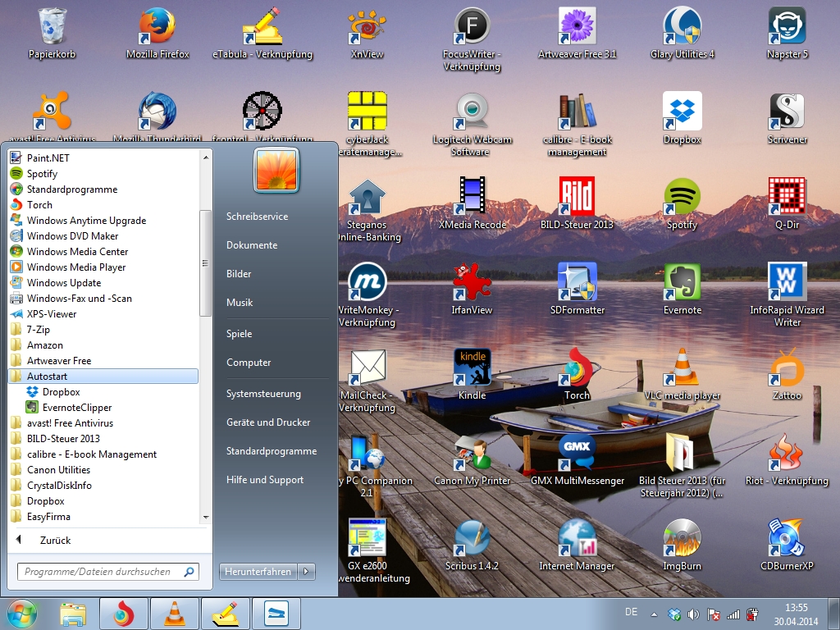Launch Windows Media Player from program list

103,267
